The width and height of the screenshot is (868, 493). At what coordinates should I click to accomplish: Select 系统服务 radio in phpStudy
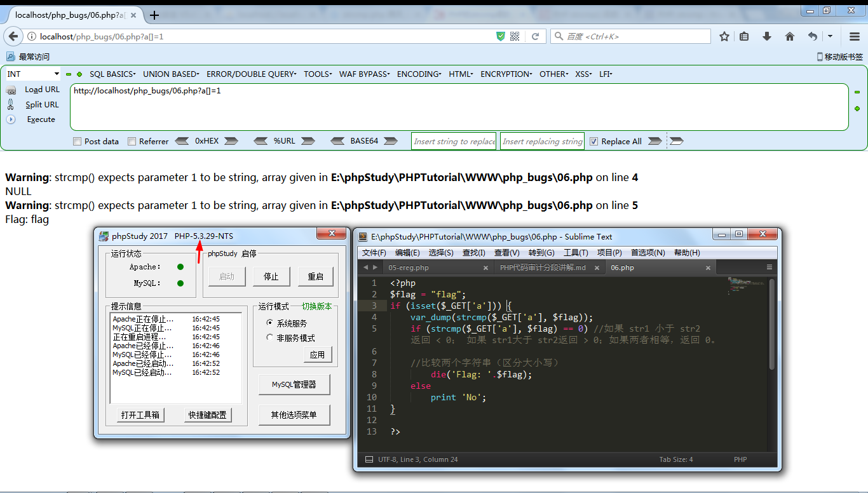tap(270, 323)
